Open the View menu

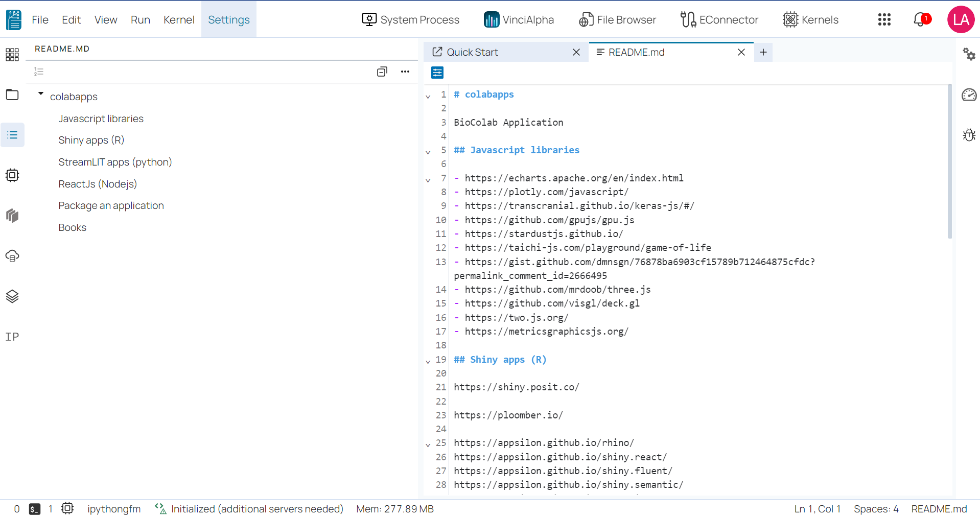click(106, 20)
